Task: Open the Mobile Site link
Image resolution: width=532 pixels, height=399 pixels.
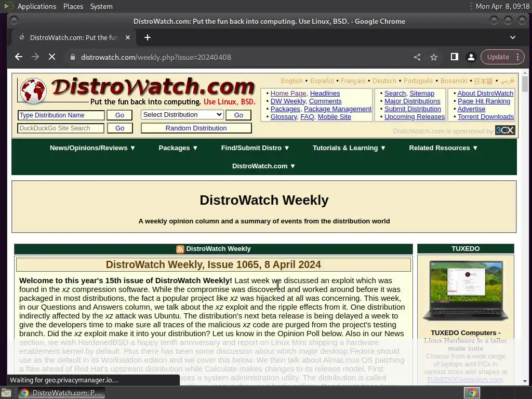Action: [x=334, y=117]
